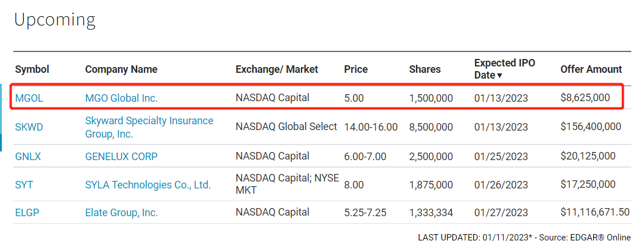Click the Offer Amount column header

(591, 69)
